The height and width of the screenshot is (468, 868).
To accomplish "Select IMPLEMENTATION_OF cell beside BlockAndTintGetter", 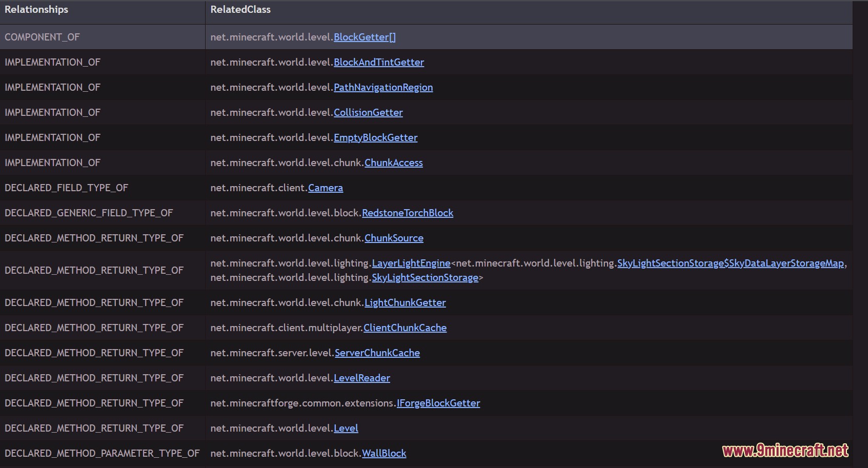I will (x=103, y=62).
